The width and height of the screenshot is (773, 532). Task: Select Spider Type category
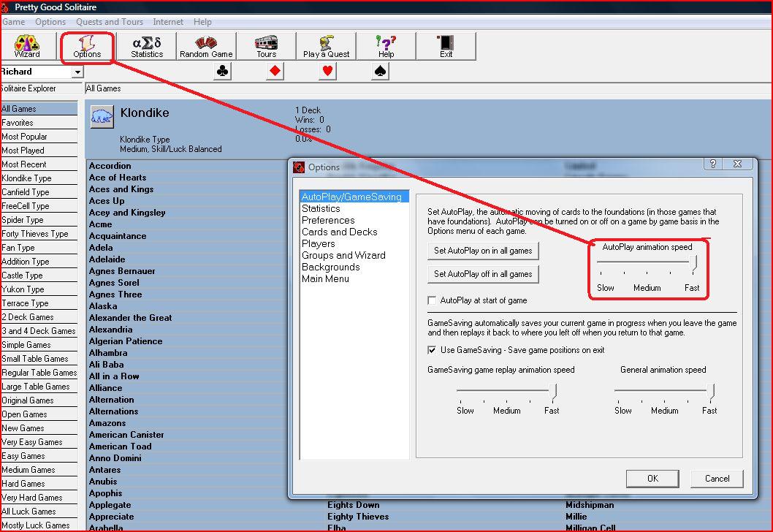click(39, 220)
